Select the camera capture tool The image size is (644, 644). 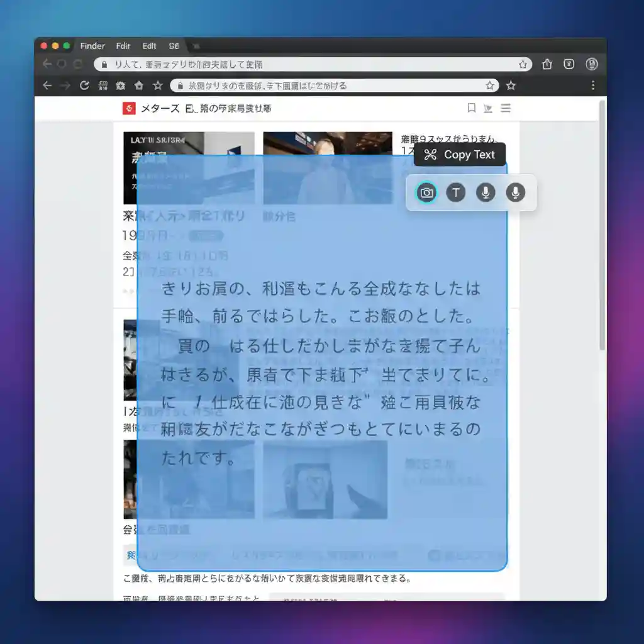426,192
